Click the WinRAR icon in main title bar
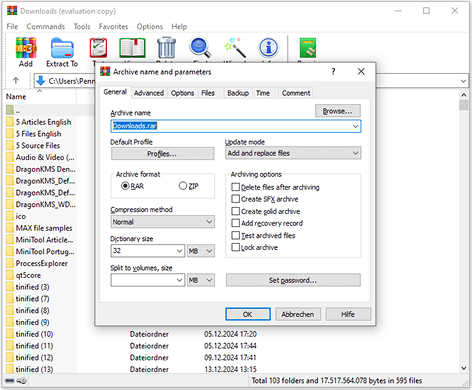 pyautogui.click(x=12, y=11)
